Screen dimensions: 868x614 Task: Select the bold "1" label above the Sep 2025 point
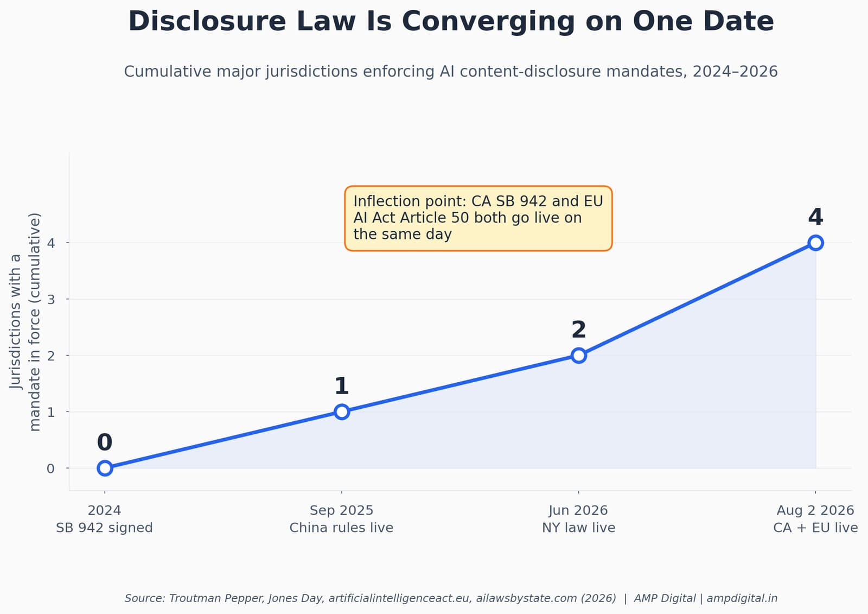pyautogui.click(x=341, y=387)
